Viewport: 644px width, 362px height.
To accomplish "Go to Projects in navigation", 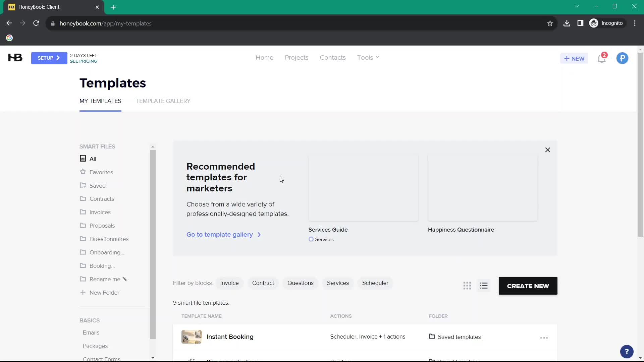I will [297, 58].
